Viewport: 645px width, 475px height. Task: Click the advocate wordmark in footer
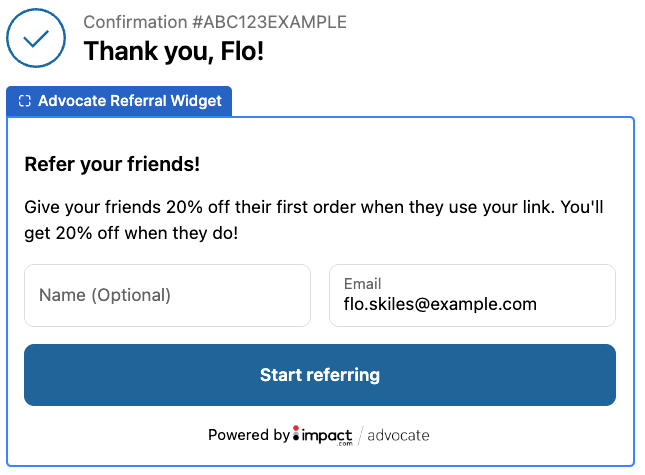tap(399, 435)
